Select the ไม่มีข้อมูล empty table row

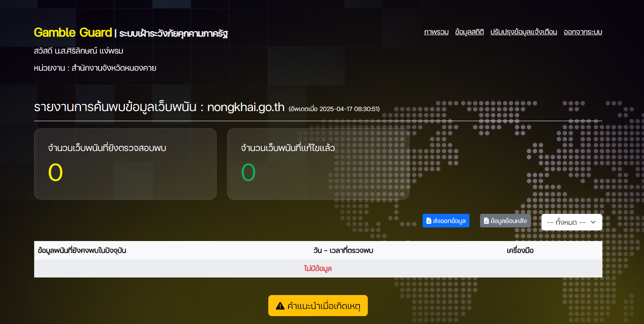pos(318,269)
